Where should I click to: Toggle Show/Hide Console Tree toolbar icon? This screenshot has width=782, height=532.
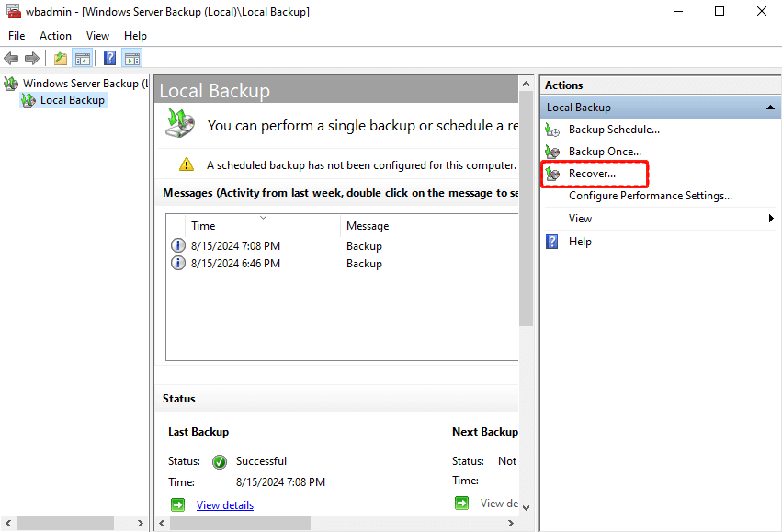[83, 58]
